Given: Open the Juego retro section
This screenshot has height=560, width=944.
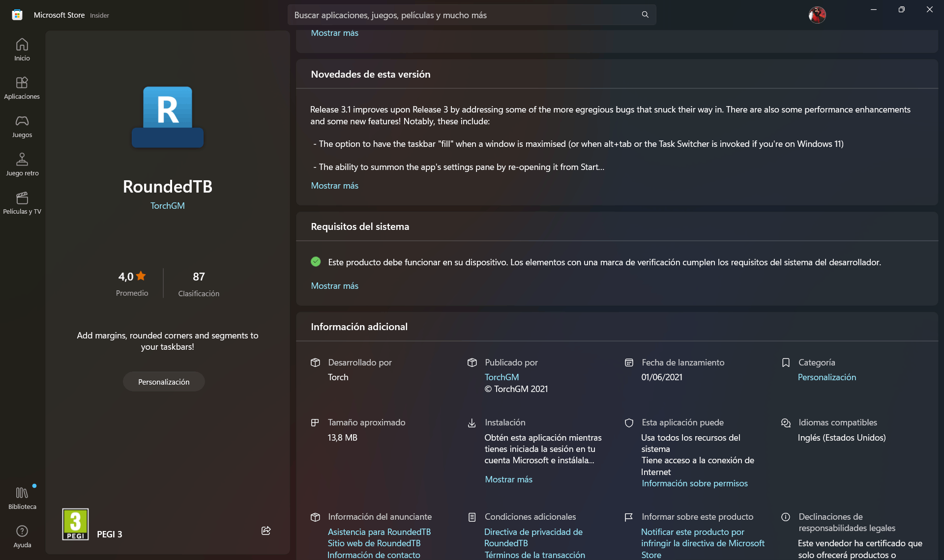Looking at the screenshot, I should 22,165.
